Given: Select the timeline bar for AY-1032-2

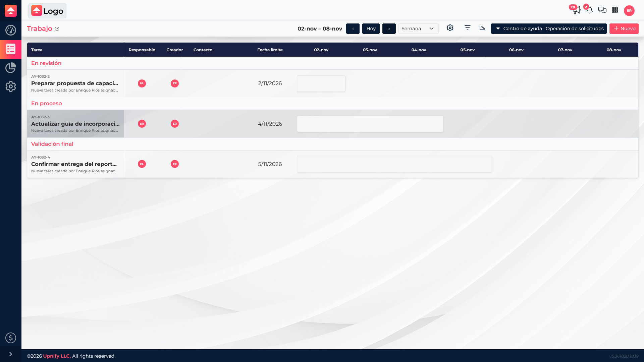Looking at the screenshot, I should [321, 83].
